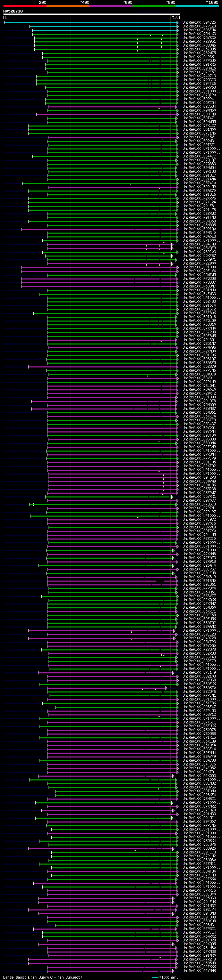Open hit UniRef100_A3AQS0
The width and height of the screenshot is (222, 980).
coord(199,860)
